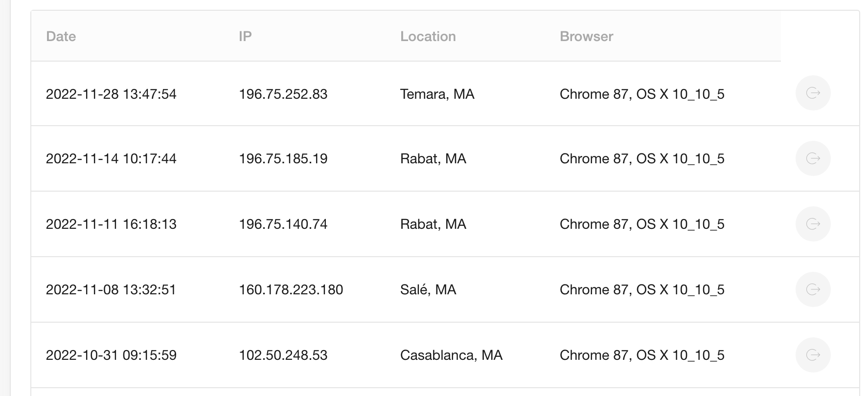Select IP address 196.75.252.83
Viewport: 868px width, 396px height.
coord(283,94)
